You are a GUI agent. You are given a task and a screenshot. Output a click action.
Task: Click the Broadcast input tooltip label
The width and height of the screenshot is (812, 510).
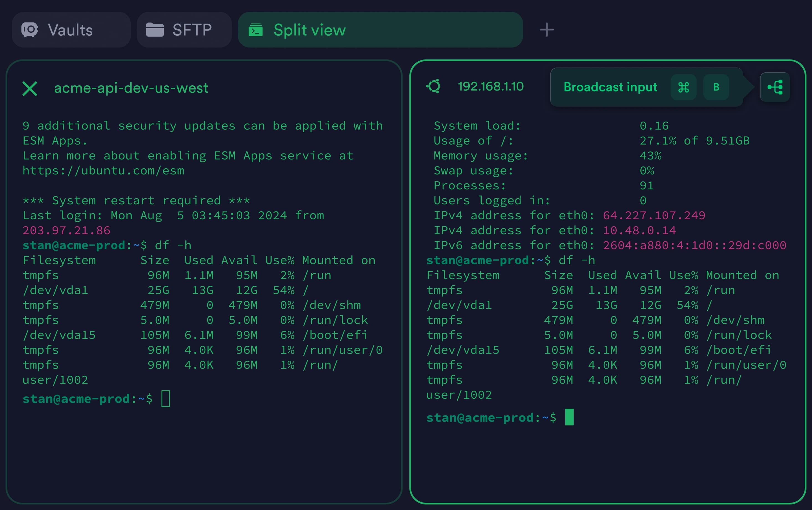click(x=610, y=87)
